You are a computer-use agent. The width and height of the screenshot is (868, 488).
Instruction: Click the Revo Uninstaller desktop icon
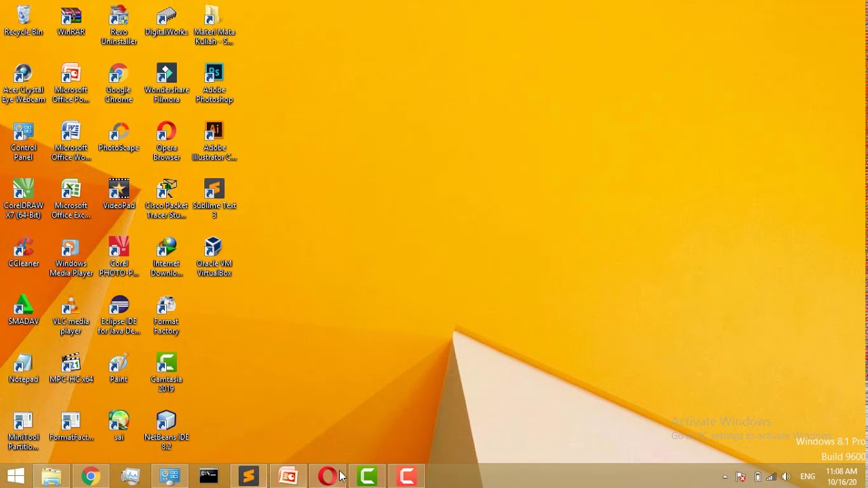[x=119, y=26]
